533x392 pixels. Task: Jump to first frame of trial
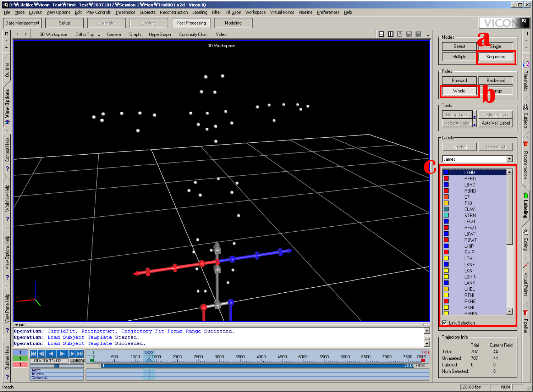click(x=34, y=354)
